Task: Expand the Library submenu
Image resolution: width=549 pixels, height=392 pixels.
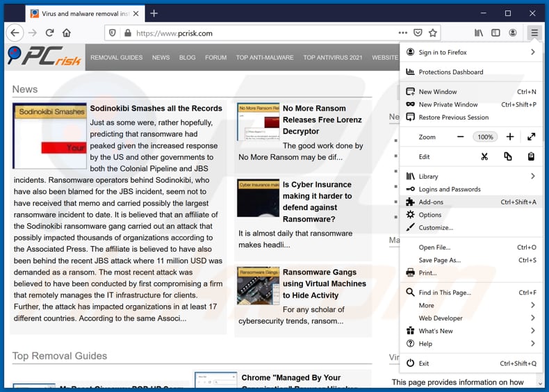Action: pyautogui.click(x=471, y=177)
